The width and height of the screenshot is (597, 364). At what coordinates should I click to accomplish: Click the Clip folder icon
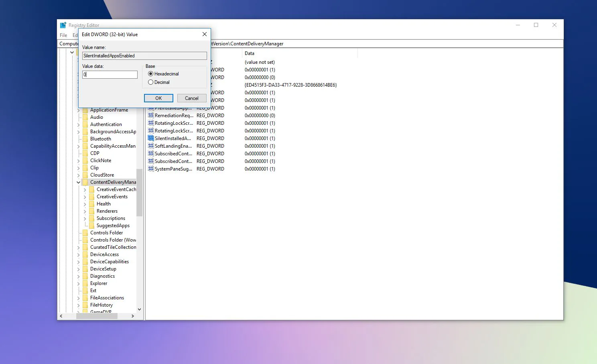pos(85,168)
